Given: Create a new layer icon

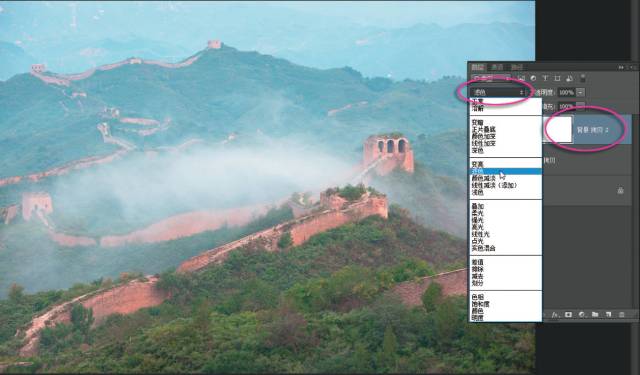Looking at the screenshot, I should pos(608,315).
